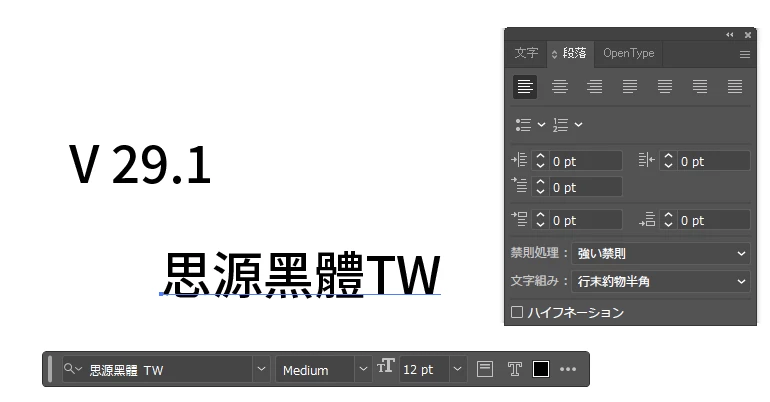
Task: Switch to the 文字 tab
Action: [526, 53]
